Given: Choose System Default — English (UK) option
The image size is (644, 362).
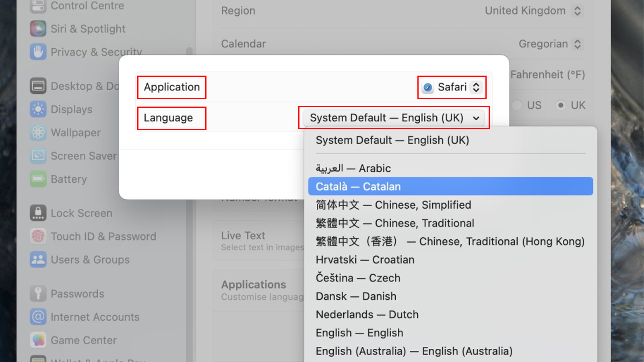Looking at the screenshot, I should point(450,140).
